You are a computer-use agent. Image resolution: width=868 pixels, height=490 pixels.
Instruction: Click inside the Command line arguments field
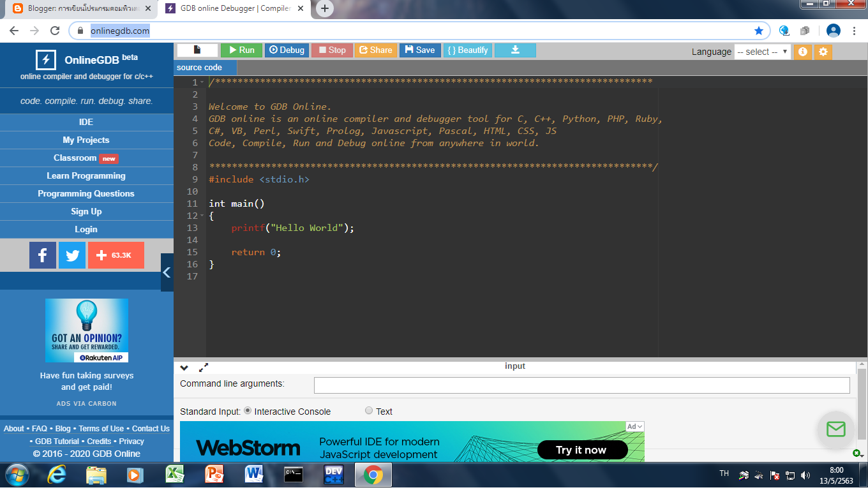point(581,385)
